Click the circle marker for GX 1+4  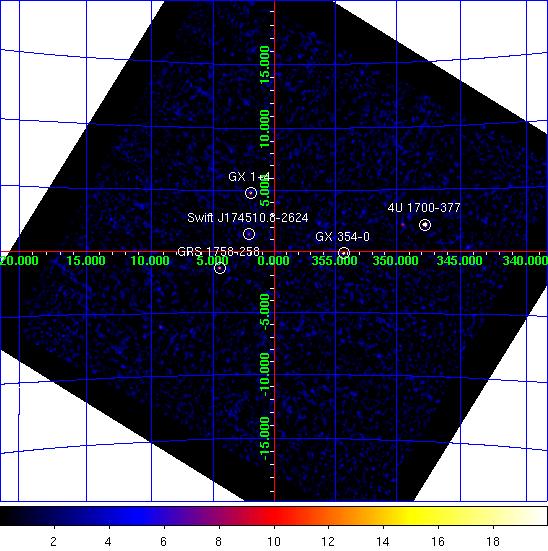251,193
